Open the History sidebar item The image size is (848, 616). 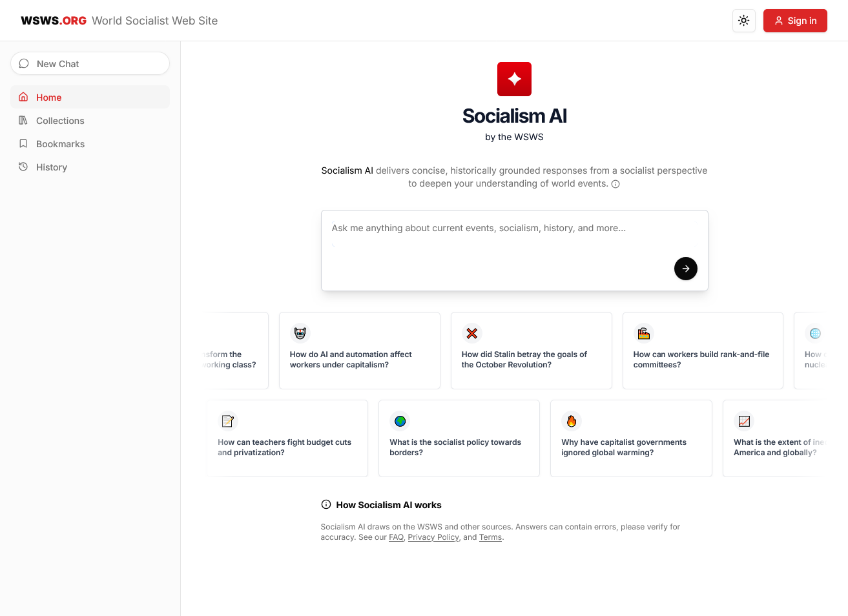pos(90,167)
